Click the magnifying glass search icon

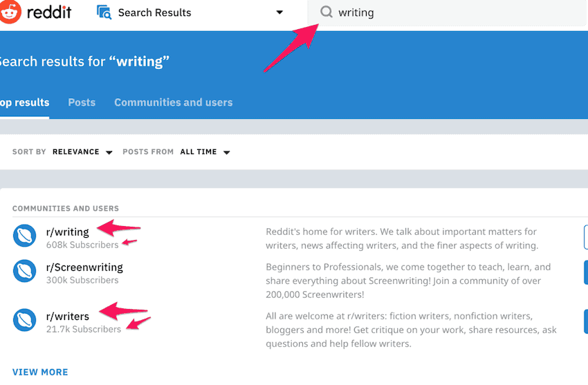326,12
